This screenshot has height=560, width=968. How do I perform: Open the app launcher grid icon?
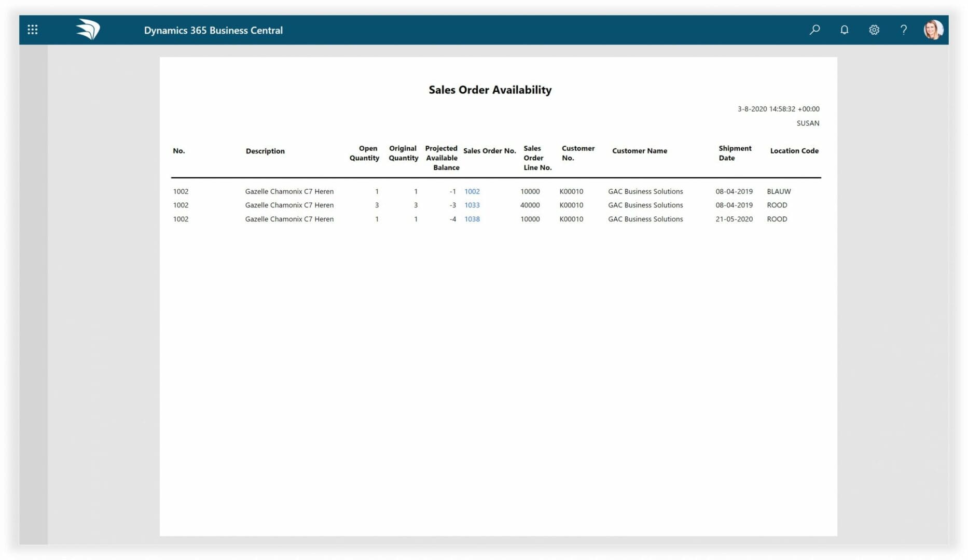[33, 30]
